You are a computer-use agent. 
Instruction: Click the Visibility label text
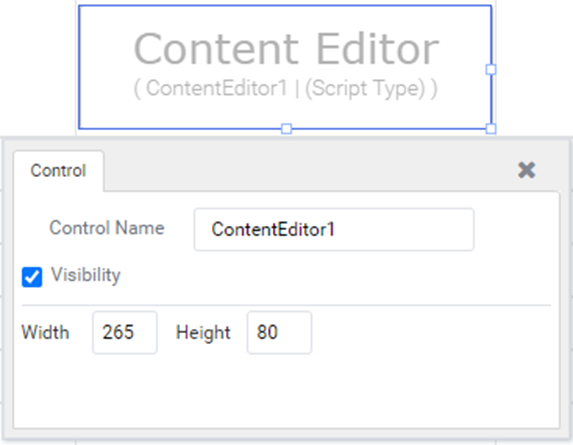[x=86, y=275]
